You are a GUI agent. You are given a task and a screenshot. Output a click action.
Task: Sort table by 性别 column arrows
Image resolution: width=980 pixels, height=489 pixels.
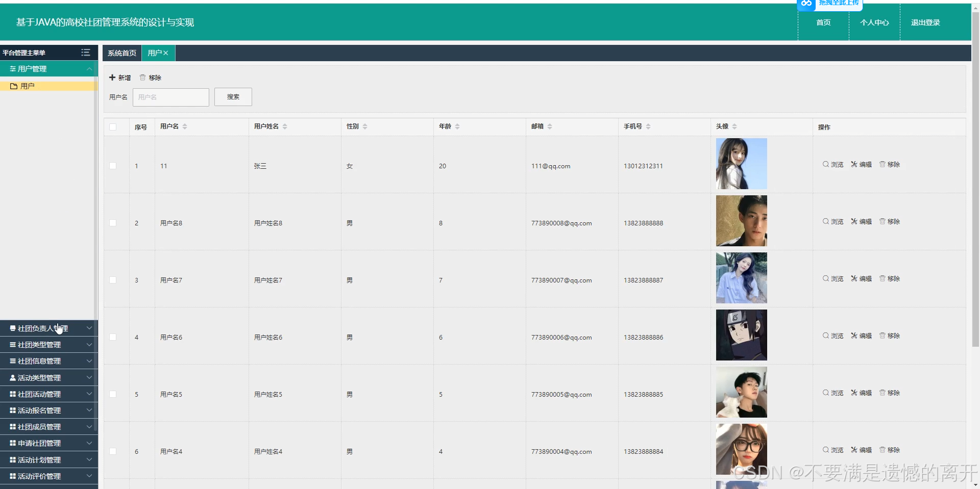pos(365,126)
